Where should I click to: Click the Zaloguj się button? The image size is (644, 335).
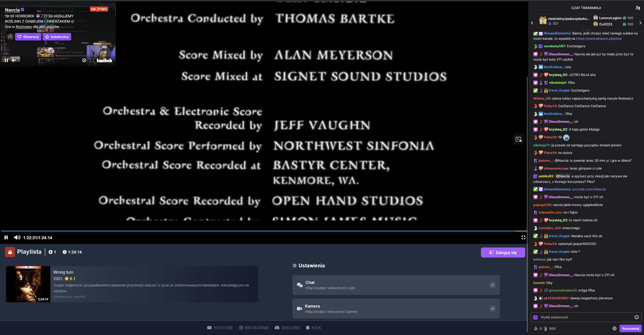pyautogui.click(x=503, y=253)
